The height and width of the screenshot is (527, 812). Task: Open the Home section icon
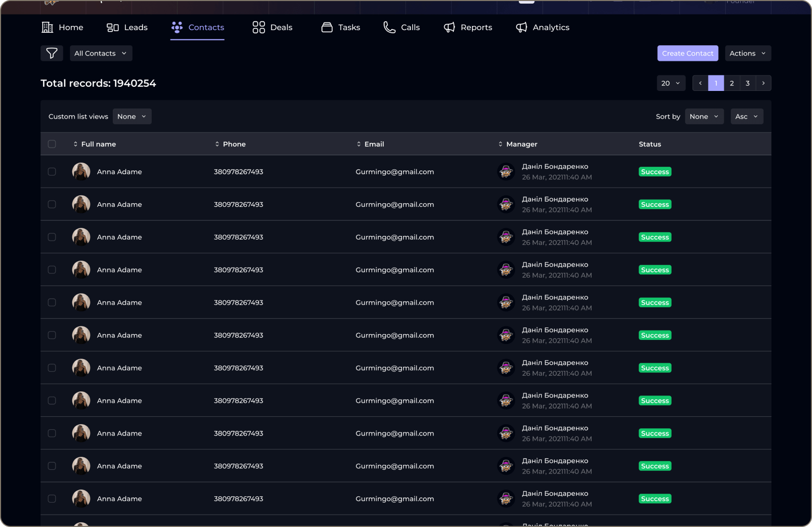47,27
